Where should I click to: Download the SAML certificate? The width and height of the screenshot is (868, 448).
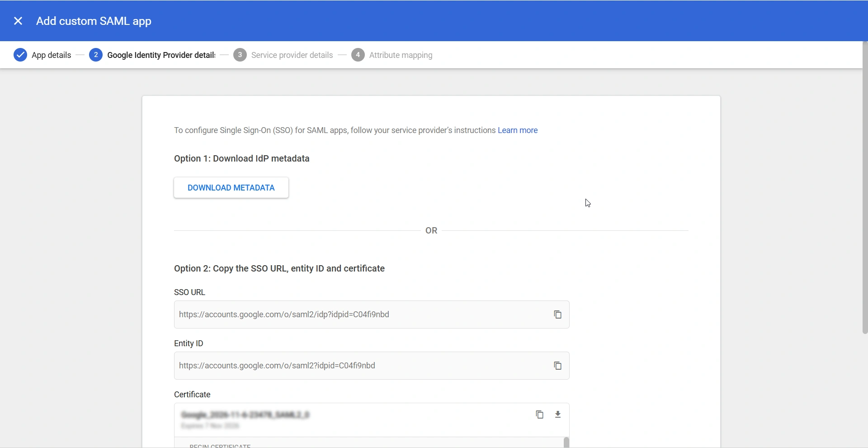coord(557,414)
